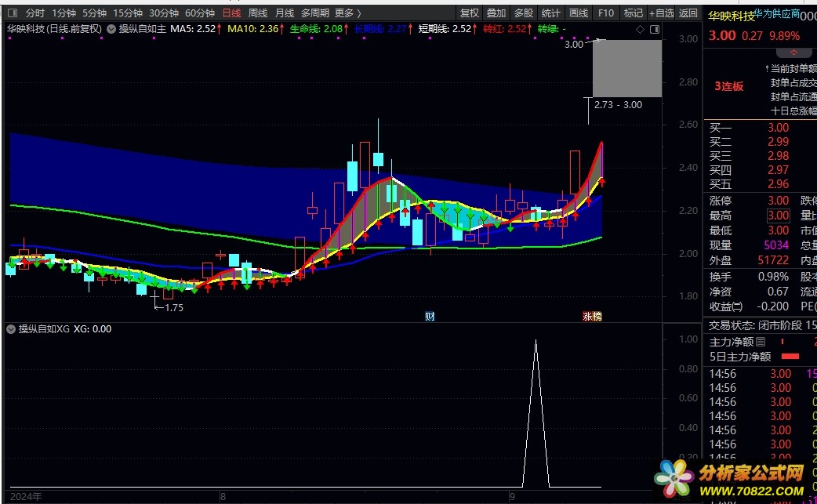817x504 pixels.
Task: Open 多股 multi-stock view
Action: tap(524, 13)
